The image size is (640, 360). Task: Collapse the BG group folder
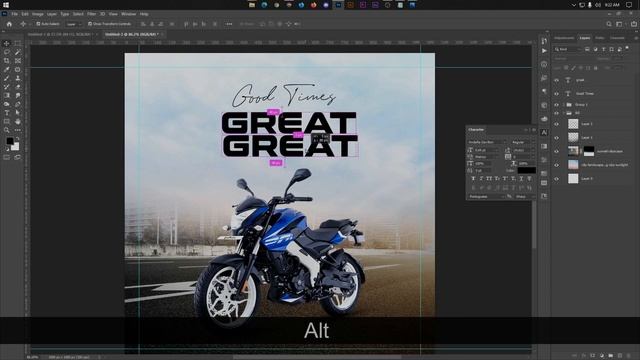coord(563,113)
